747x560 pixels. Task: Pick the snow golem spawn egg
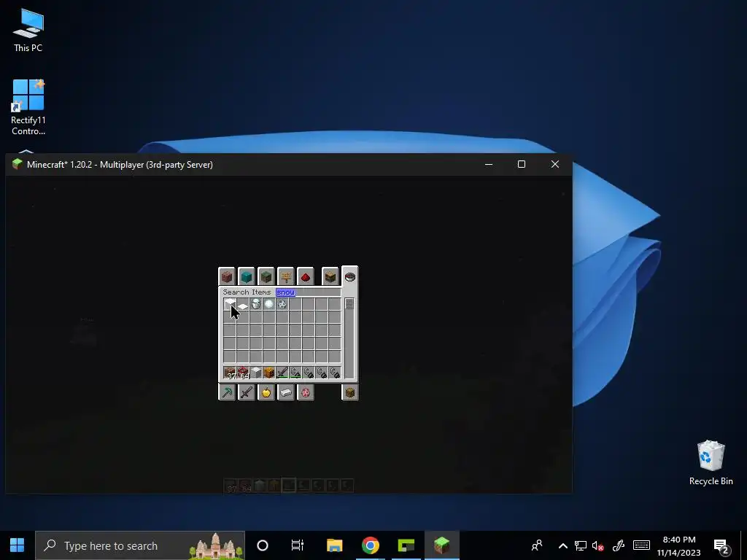pos(282,304)
